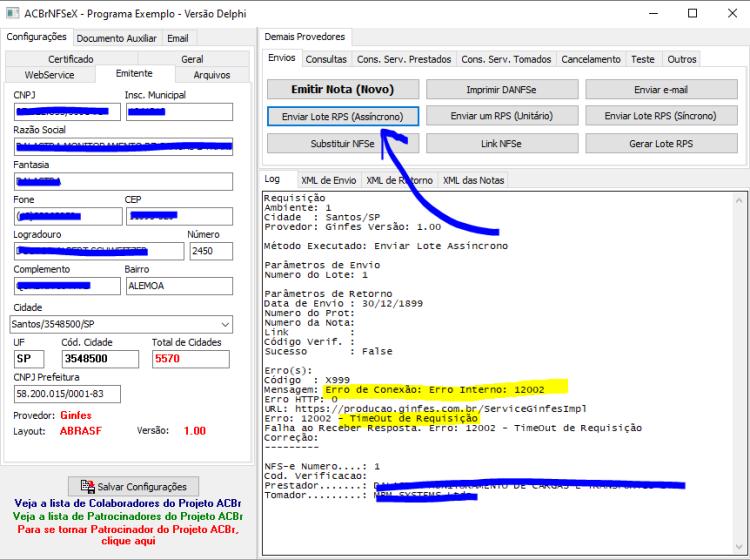Open the Consultas tab
The width and height of the screenshot is (750, 560).
pos(326,59)
